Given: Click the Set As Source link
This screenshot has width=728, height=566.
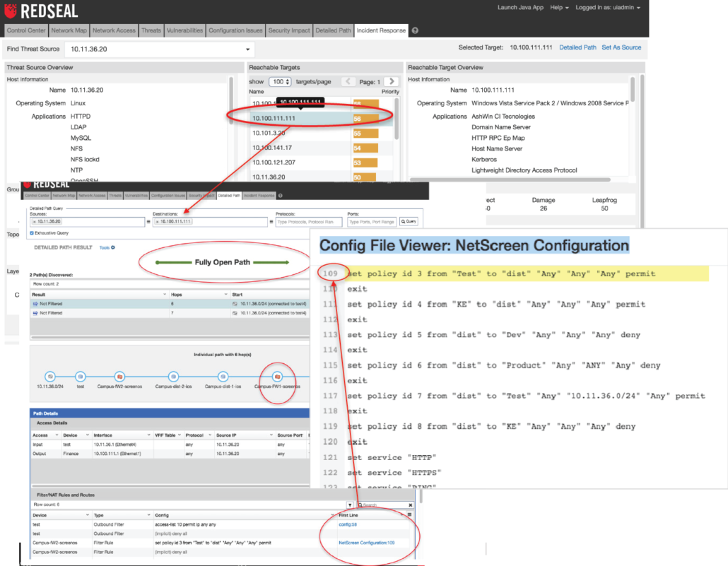Looking at the screenshot, I should click(621, 47).
